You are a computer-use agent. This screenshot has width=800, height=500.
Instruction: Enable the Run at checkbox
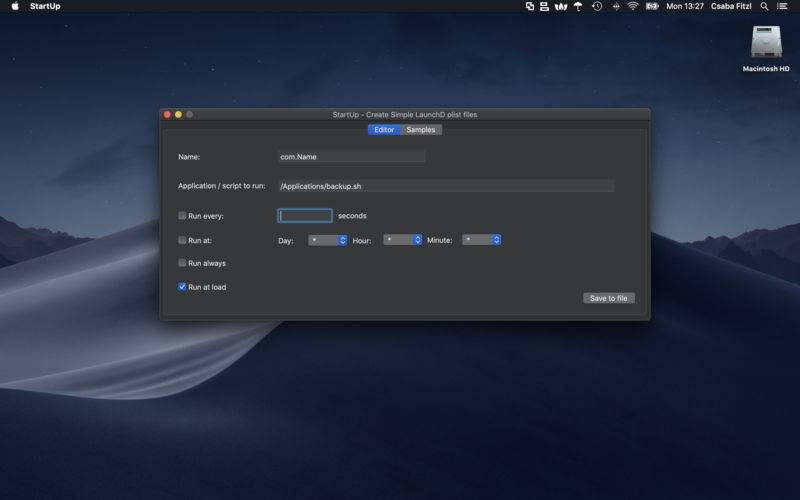[x=182, y=240]
